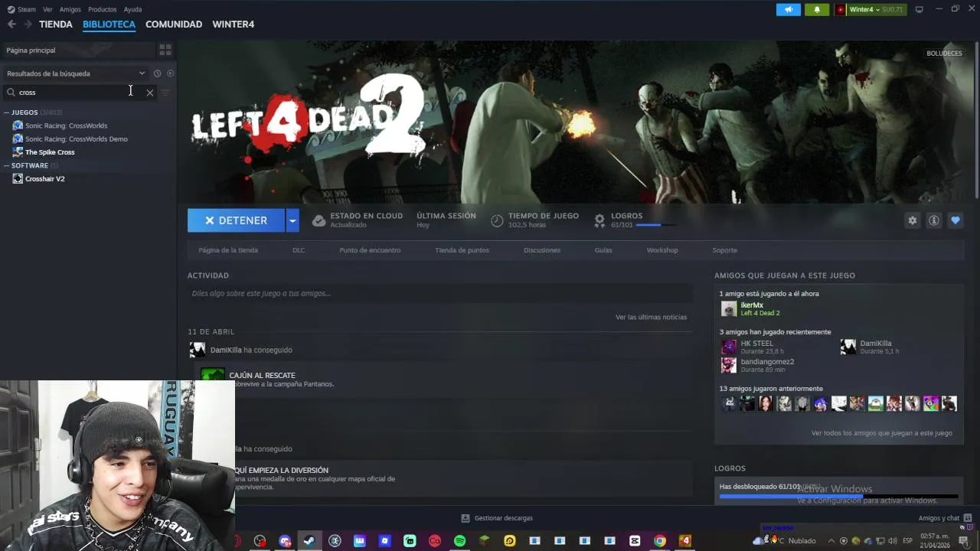Screen dimensions: 980x551
Task: Open friend bandiangomez2's profile
Action: 767,362
